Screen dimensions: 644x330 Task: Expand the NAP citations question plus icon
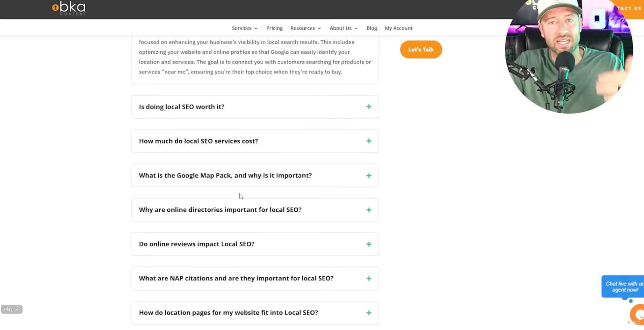click(x=369, y=278)
